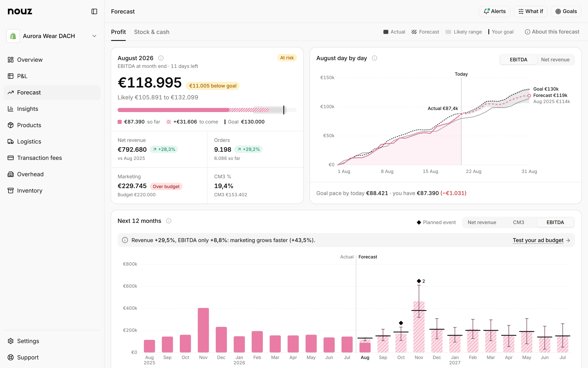588x368 pixels.
Task: Click the Oct planned event diamond marker
Action: pyautogui.click(x=401, y=323)
